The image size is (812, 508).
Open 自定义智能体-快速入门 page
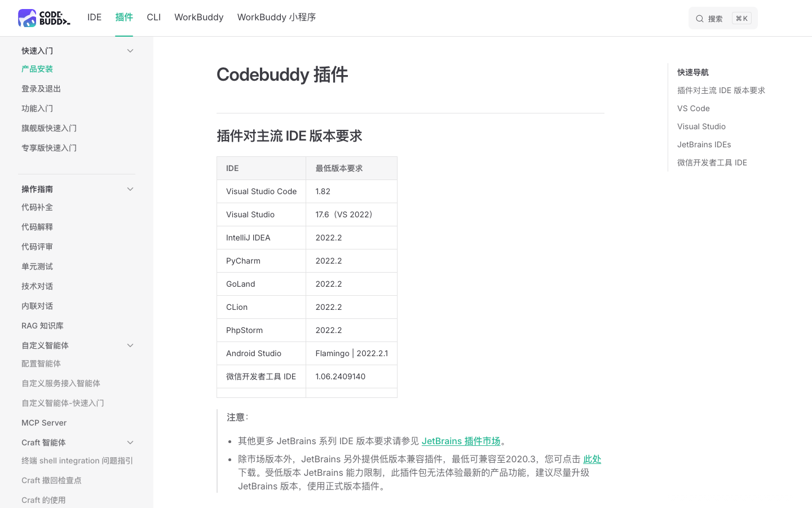63,403
